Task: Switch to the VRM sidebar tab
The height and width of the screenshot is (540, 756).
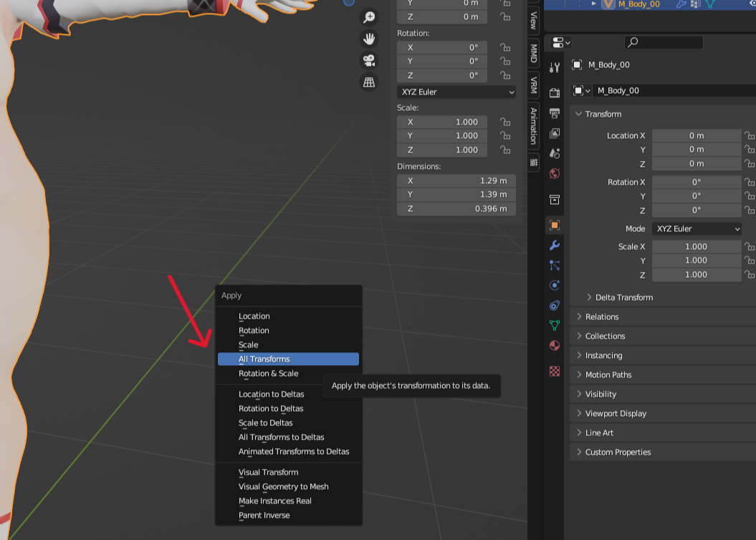Action: pos(533,85)
